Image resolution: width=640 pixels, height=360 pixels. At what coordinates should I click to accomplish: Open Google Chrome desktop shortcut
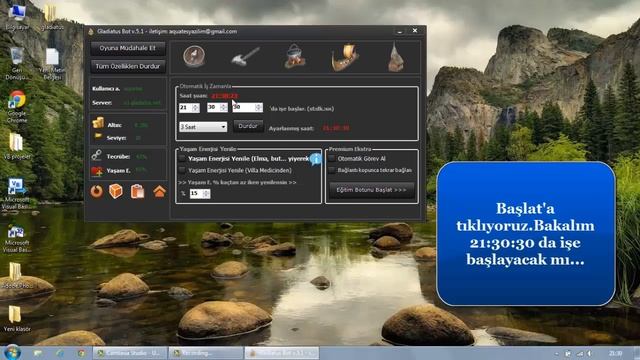17,107
